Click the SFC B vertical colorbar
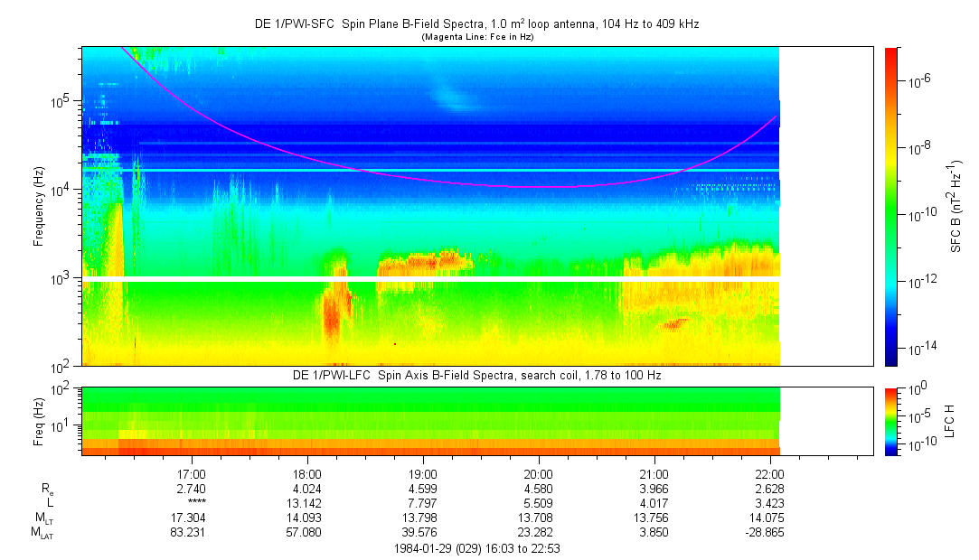The width and height of the screenshot is (979, 560). (x=890, y=206)
